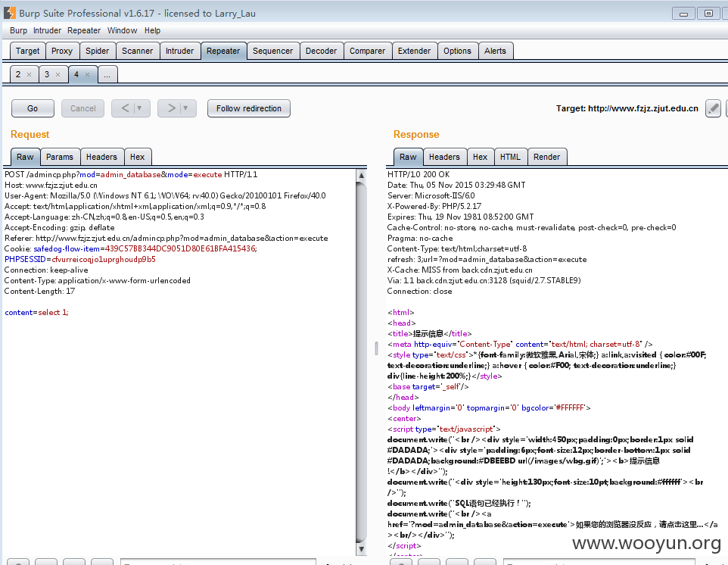Click the splitter handle between request and response
Screen dimensions: 728x565
[x=376, y=348]
